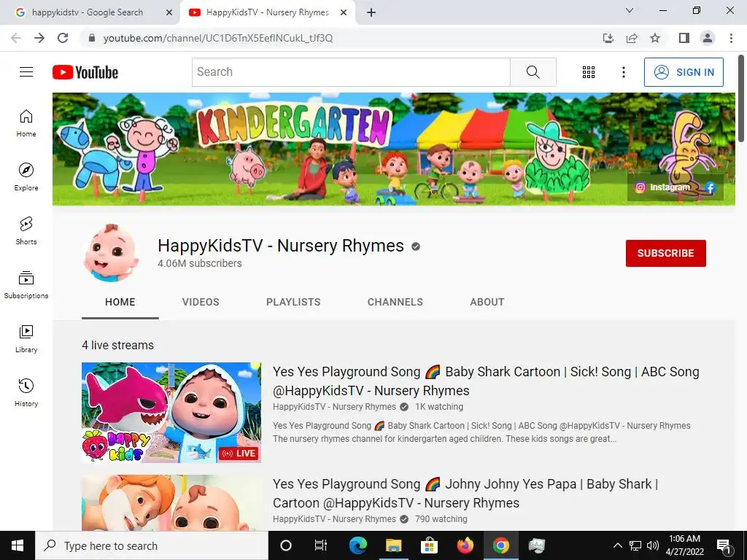Image resolution: width=747 pixels, height=560 pixels.
Task: Open File Explorer from taskbar
Action: (393, 545)
